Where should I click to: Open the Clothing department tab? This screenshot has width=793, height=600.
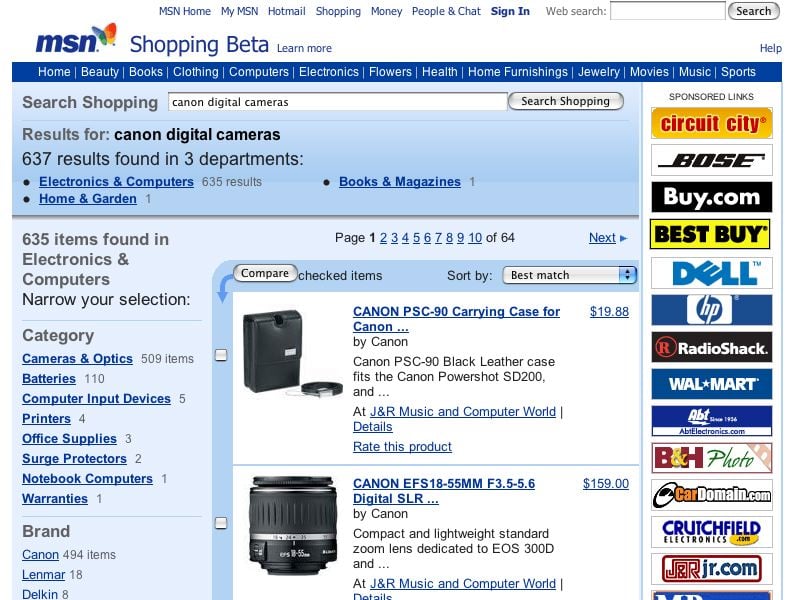196,72
